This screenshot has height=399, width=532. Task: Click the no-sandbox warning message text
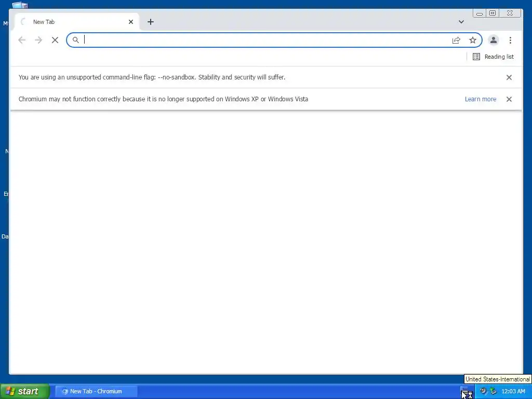[x=152, y=77]
